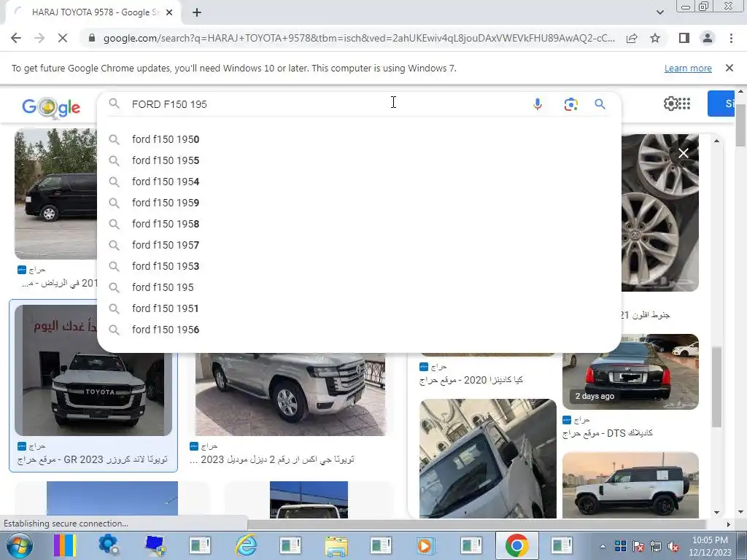Open Internet Explorer from the taskbar
Image resolution: width=747 pixels, height=560 pixels.
click(x=246, y=545)
